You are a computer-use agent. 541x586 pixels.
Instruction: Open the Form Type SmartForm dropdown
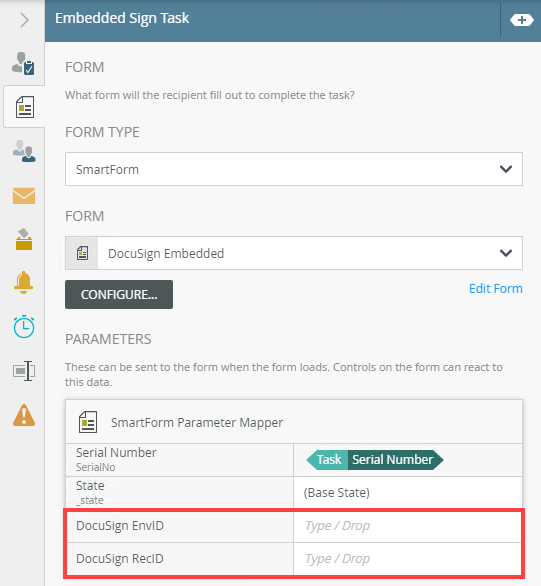pos(294,169)
